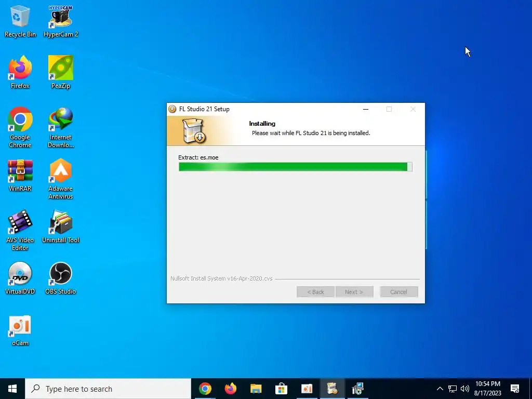Show hidden tray icons chevron
The width and height of the screenshot is (532, 399).
[x=440, y=389]
